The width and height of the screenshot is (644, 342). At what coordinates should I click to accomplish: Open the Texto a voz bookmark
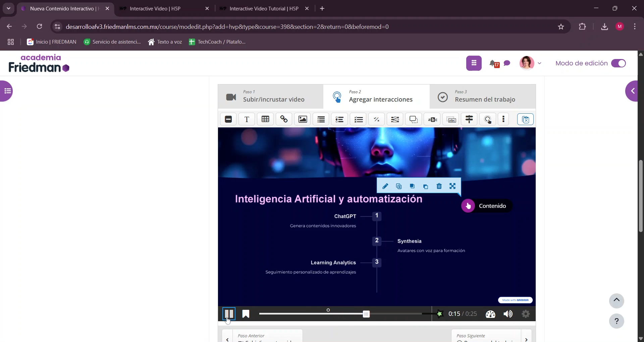coord(165,42)
